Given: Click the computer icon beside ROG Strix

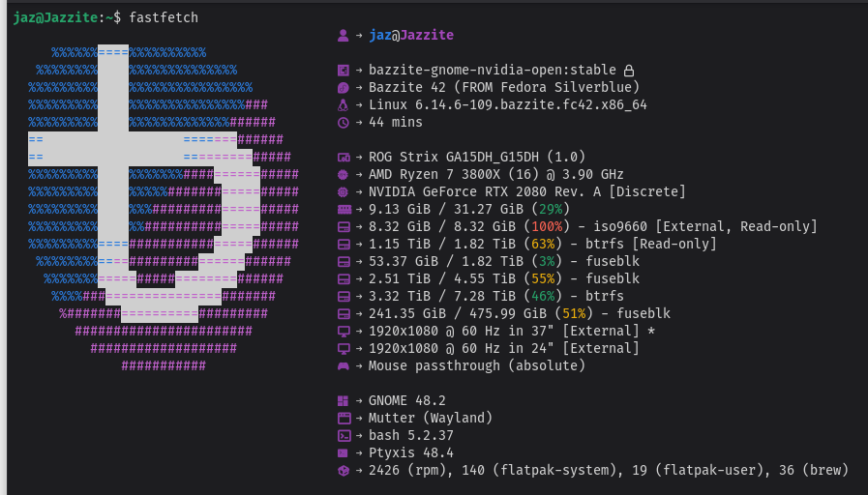Looking at the screenshot, I should pos(344,157).
